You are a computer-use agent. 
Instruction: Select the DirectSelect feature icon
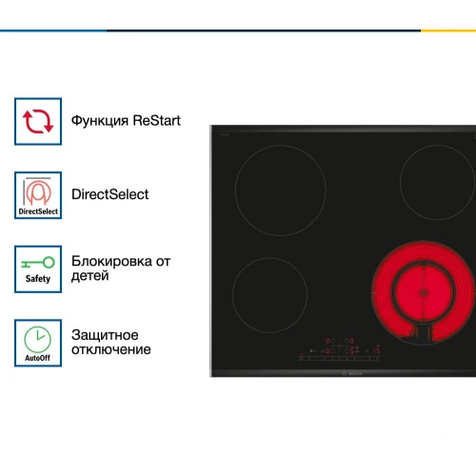click(x=38, y=195)
